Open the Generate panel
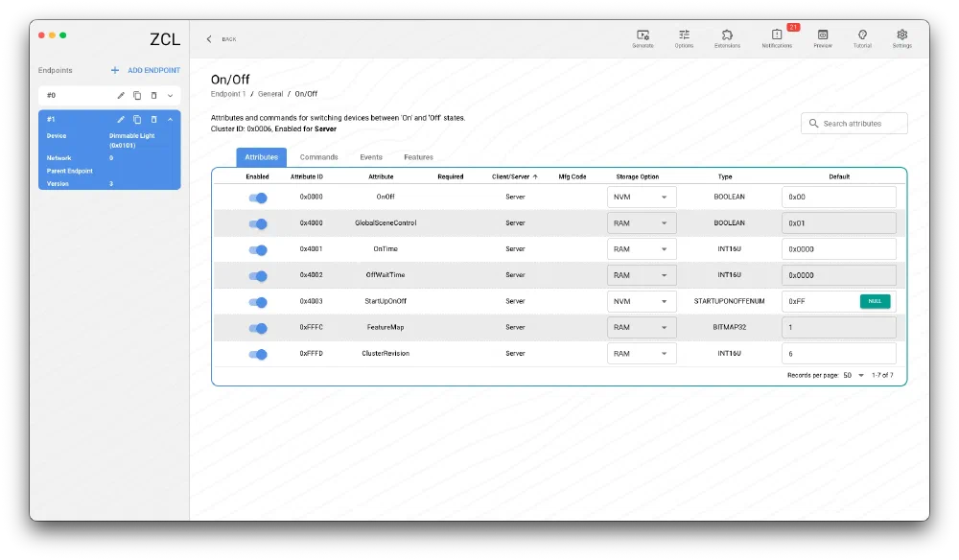The image size is (959, 560). coord(643,37)
